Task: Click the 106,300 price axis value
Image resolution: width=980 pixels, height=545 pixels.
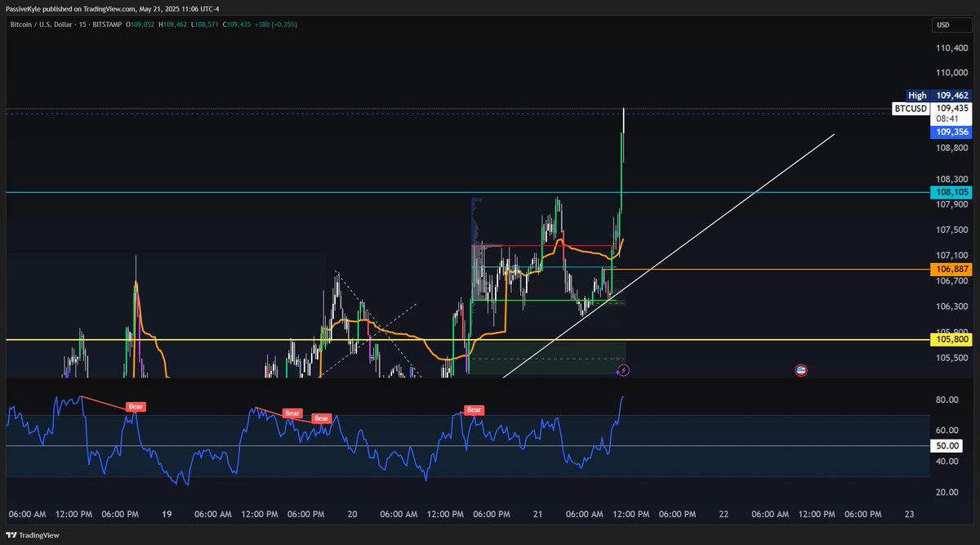Action: tap(952, 306)
